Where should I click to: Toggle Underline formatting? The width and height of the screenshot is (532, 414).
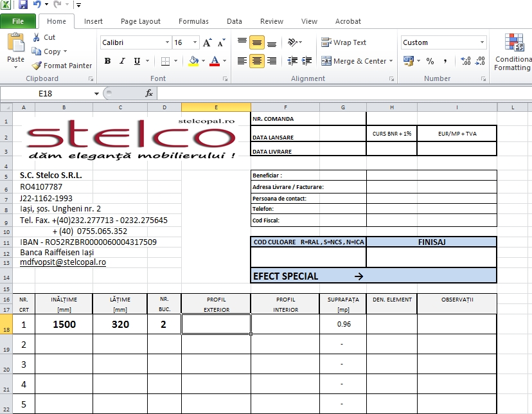click(x=137, y=61)
